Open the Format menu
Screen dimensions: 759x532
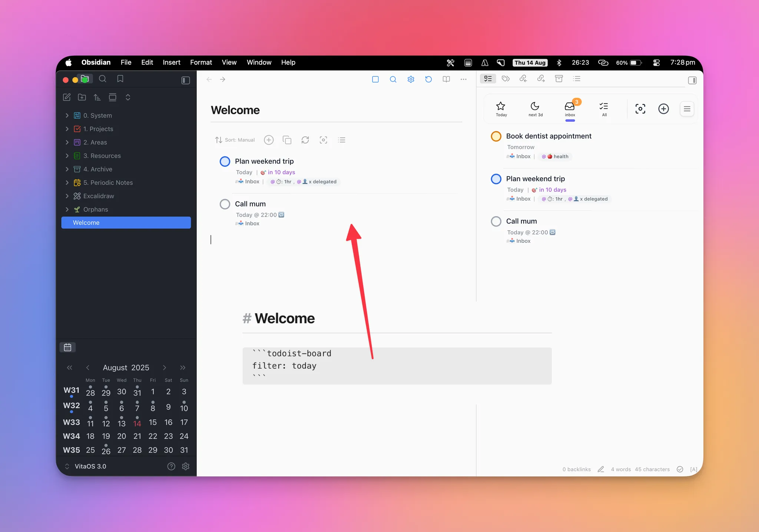(201, 63)
